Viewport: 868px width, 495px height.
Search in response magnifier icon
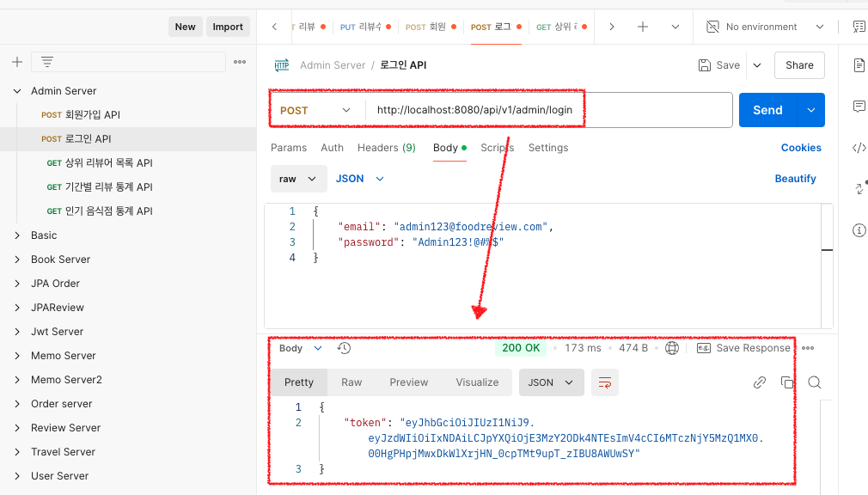click(x=815, y=382)
